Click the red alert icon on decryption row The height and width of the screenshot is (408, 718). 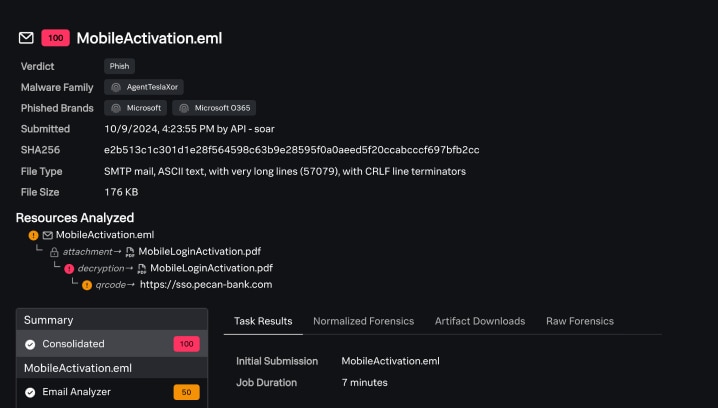click(69, 269)
